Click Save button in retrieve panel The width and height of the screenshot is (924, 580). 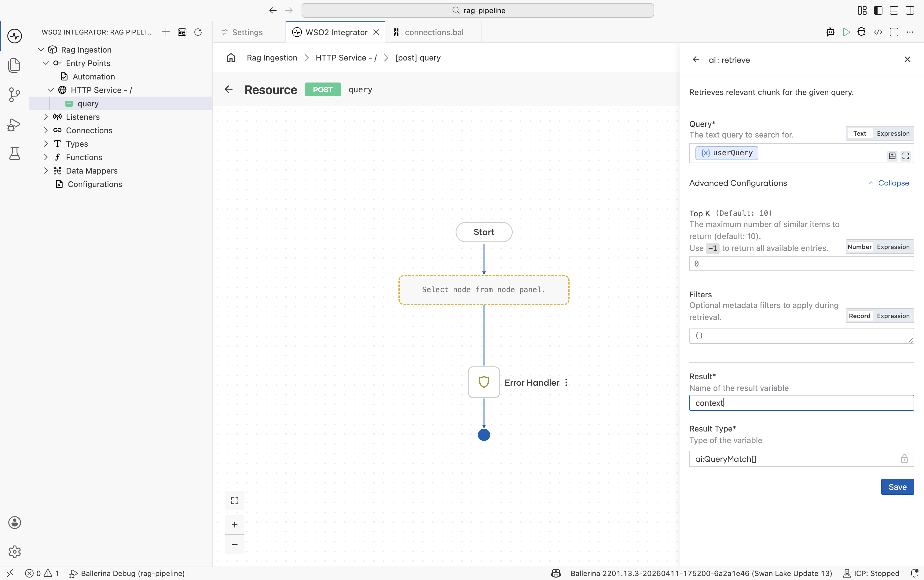coord(897,487)
